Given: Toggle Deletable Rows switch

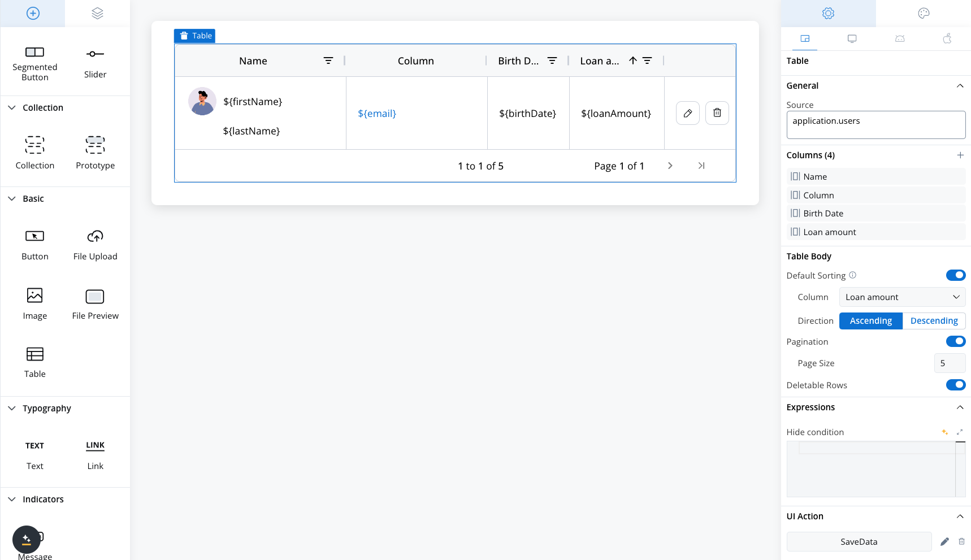Looking at the screenshot, I should pos(956,385).
